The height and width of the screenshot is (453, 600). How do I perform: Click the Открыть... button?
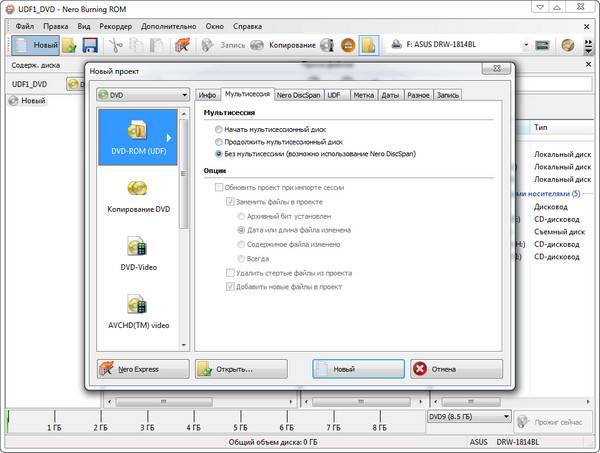click(x=241, y=369)
